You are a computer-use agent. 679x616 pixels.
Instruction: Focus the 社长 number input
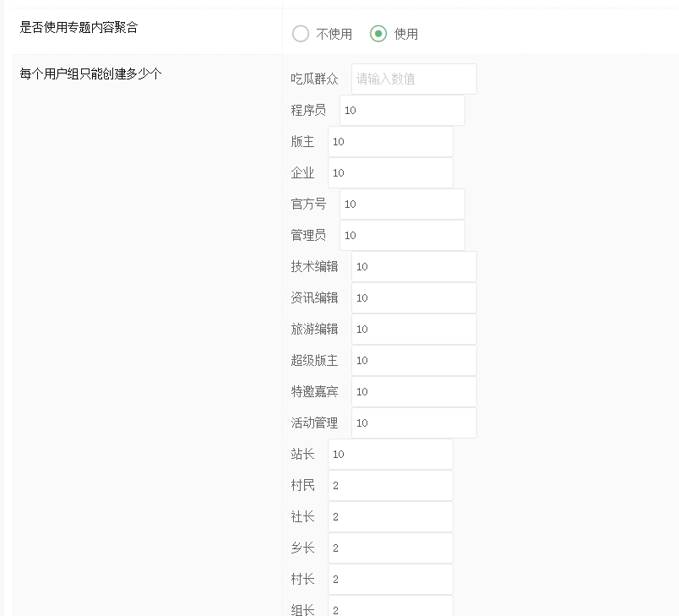pos(390,517)
